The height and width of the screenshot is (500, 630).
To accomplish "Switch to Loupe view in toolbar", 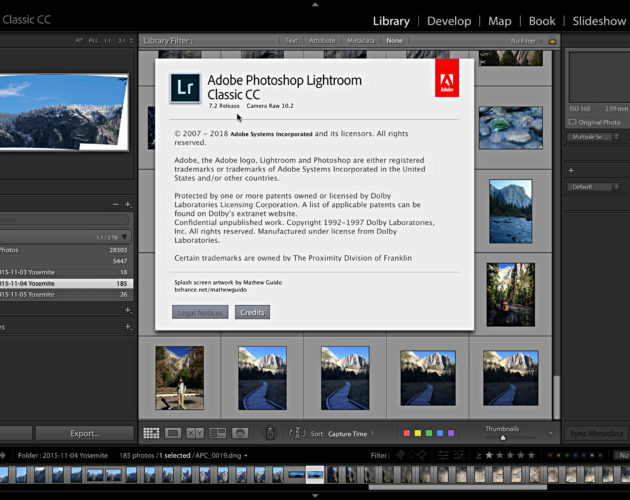I will point(173,433).
